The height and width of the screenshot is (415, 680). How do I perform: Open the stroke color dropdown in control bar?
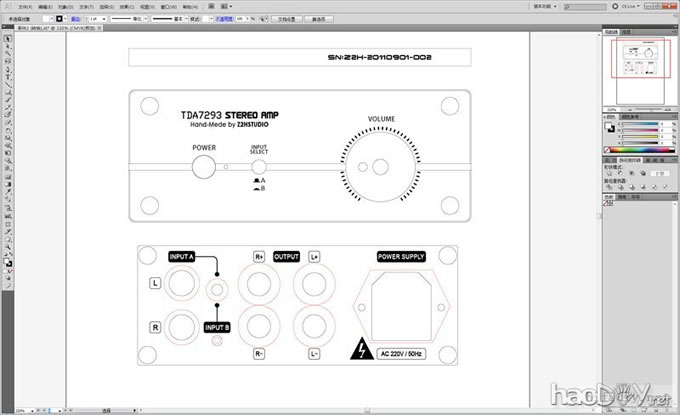63,18
